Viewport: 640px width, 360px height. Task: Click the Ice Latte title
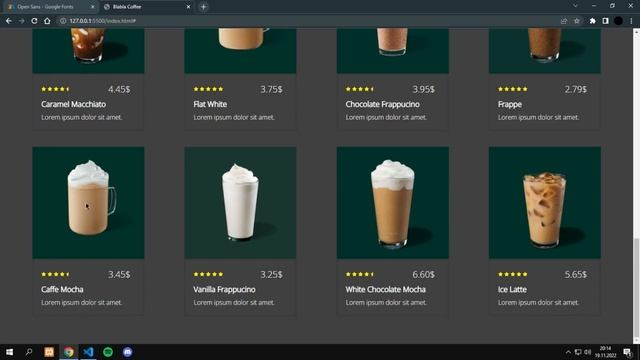512,289
